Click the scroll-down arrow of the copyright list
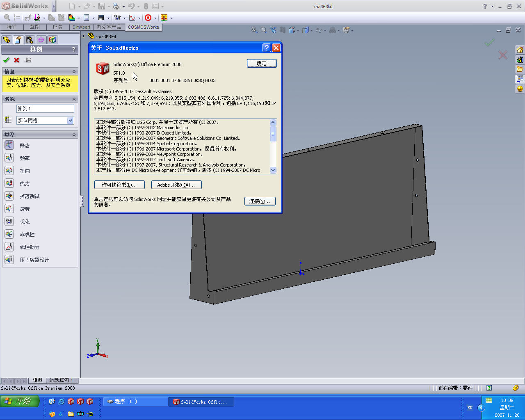The height and width of the screenshot is (420, 525). point(273,170)
